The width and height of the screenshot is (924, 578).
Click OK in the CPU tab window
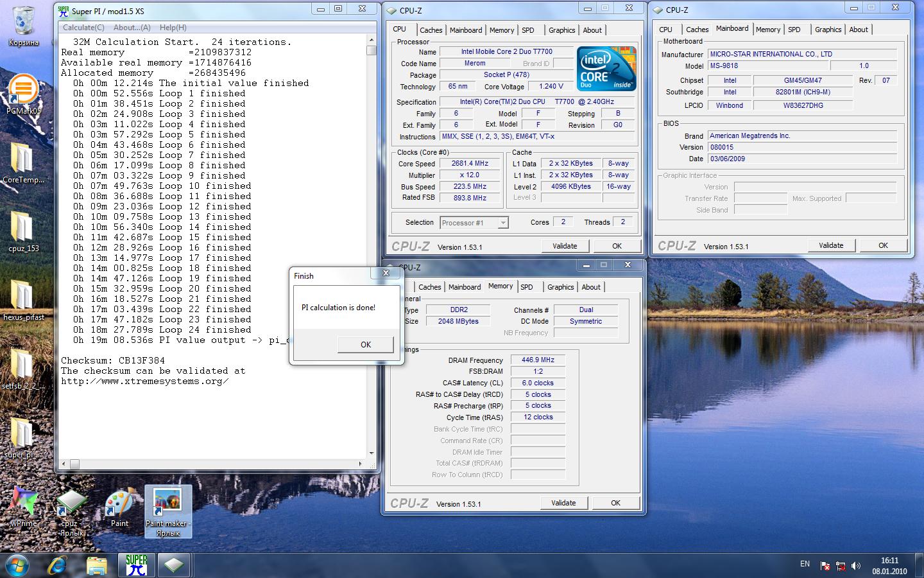click(617, 246)
